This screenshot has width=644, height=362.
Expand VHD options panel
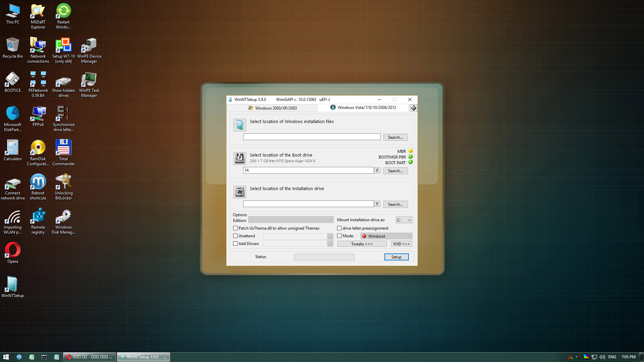(x=401, y=244)
